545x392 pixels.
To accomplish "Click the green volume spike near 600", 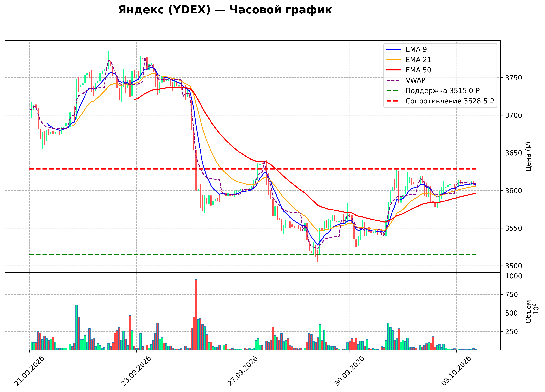I will (77, 327).
